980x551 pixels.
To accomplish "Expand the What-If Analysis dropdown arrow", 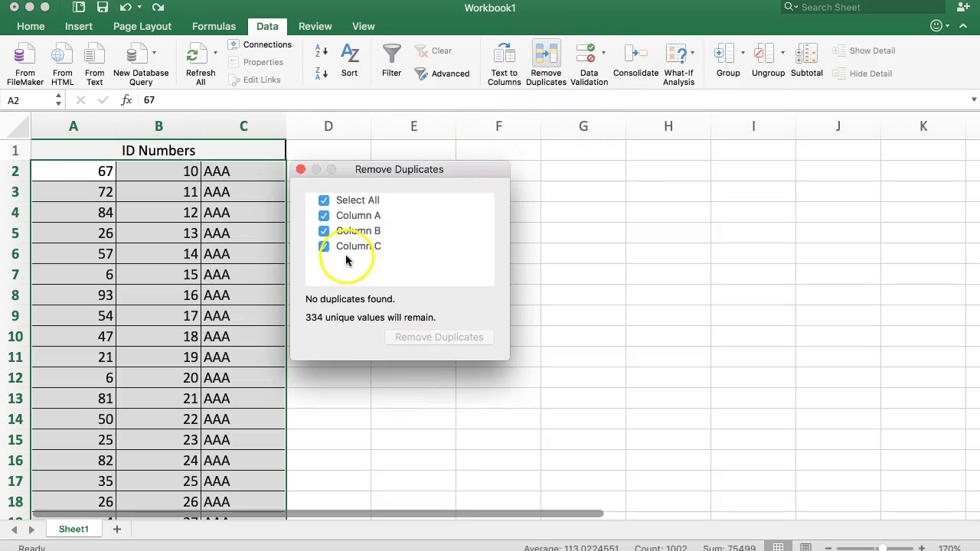I will click(x=692, y=53).
